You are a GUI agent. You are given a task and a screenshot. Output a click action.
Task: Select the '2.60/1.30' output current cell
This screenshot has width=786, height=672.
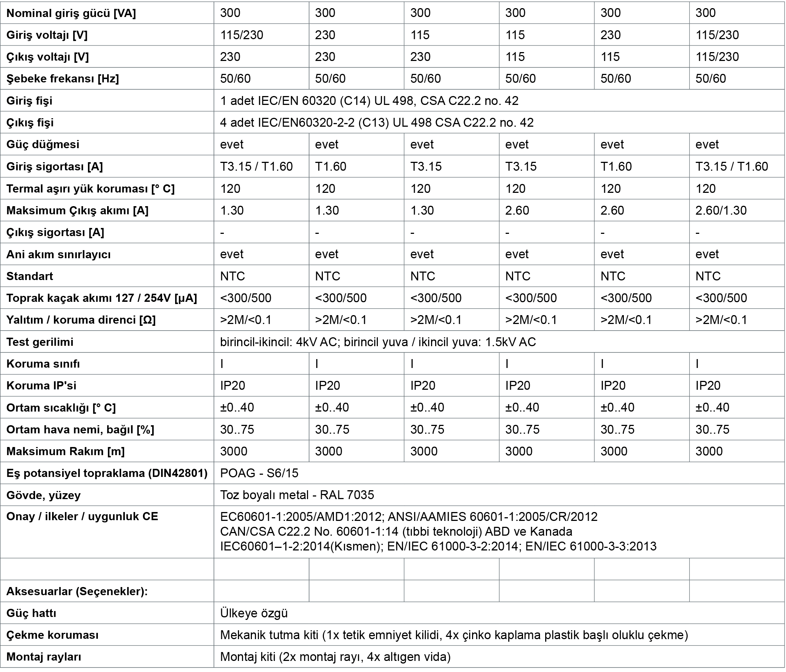[x=721, y=211]
